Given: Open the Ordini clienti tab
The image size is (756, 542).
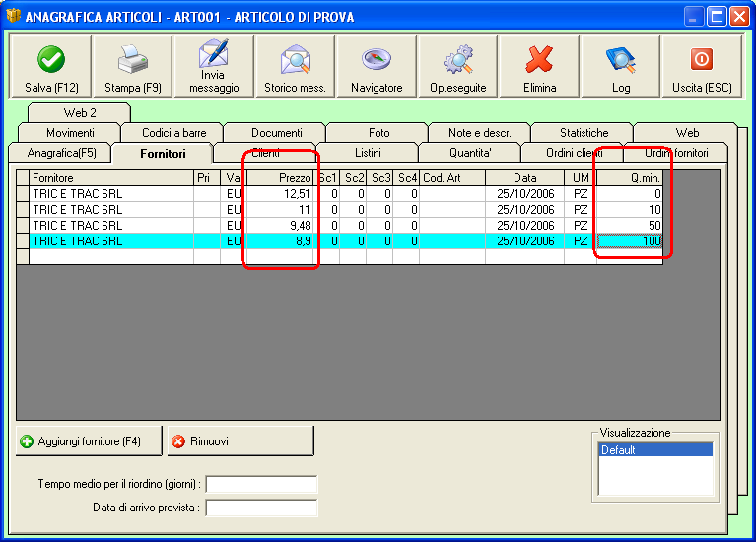Looking at the screenshot, I should click(x=574, y=153).
